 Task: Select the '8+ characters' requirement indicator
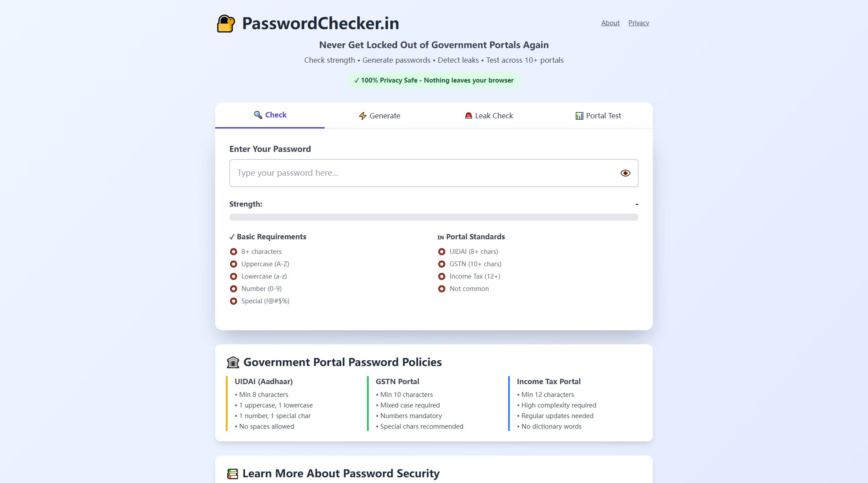[233, 251]
